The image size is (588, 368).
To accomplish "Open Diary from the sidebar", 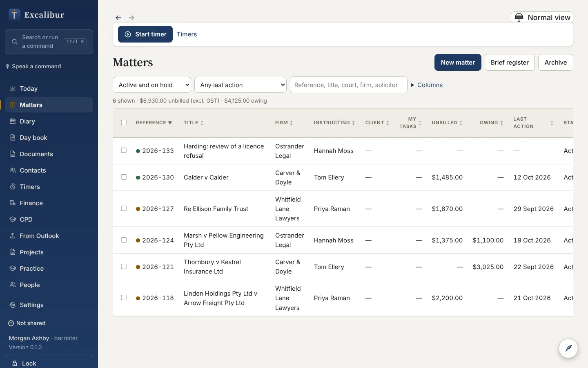I will click(x=49, y=121).
